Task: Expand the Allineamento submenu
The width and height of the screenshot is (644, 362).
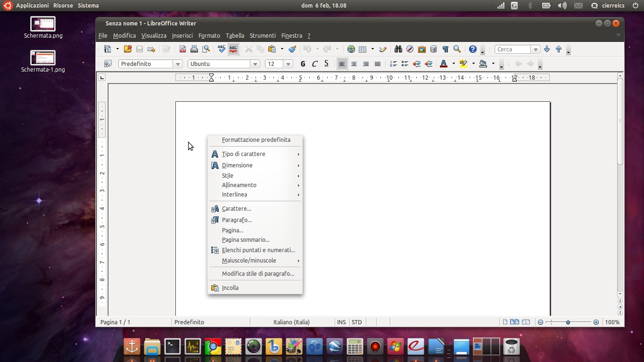Action: pos(255,185)
